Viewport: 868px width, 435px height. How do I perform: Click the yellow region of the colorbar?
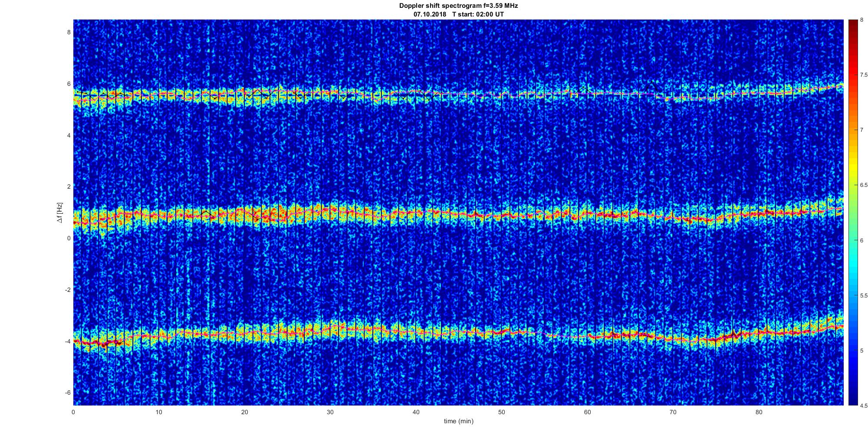(x=852, y=167)
